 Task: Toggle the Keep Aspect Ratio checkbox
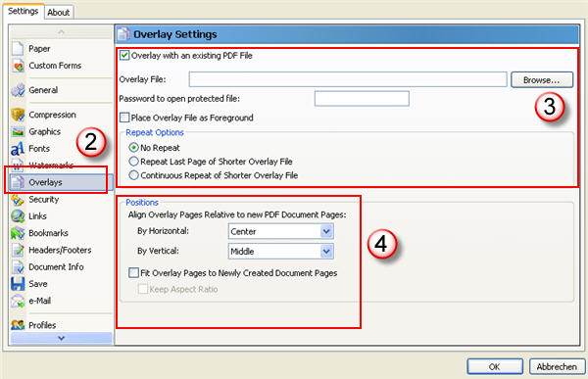point(142,289)
